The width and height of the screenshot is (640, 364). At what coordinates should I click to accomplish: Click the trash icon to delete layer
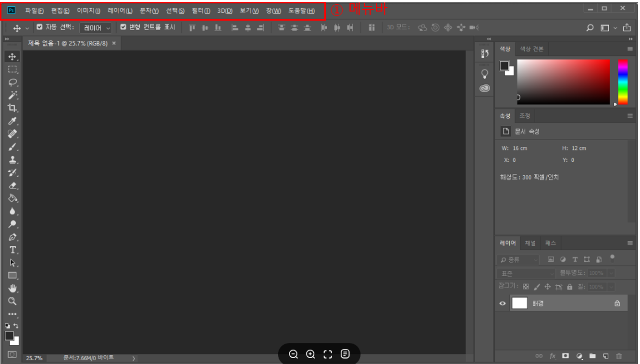tap(619, 356)
